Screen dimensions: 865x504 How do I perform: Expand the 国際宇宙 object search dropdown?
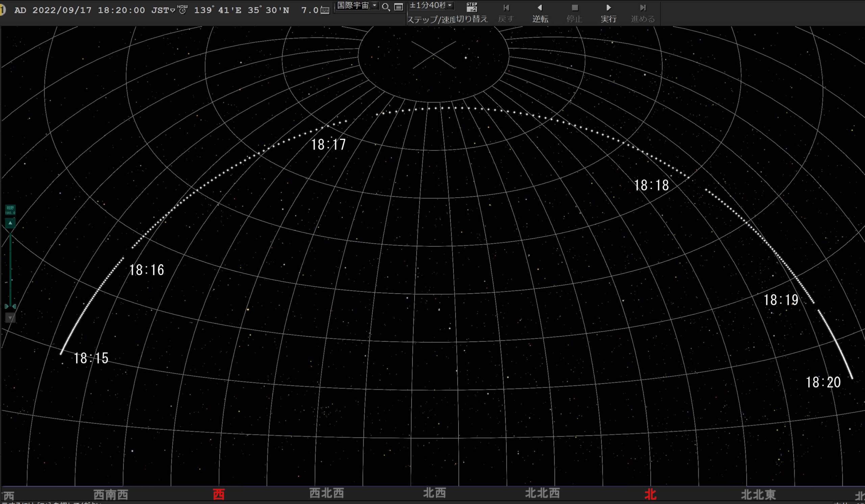tap(374, 5)
